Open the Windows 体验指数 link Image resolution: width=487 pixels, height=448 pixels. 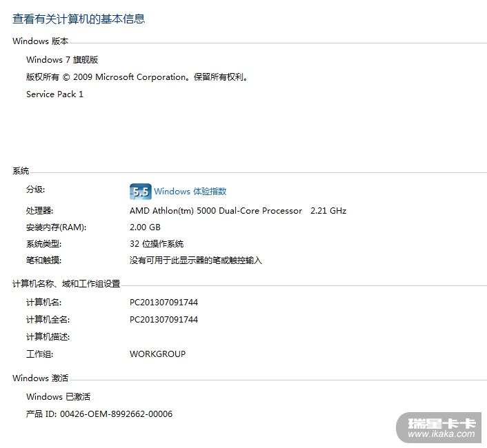[190, 192]
